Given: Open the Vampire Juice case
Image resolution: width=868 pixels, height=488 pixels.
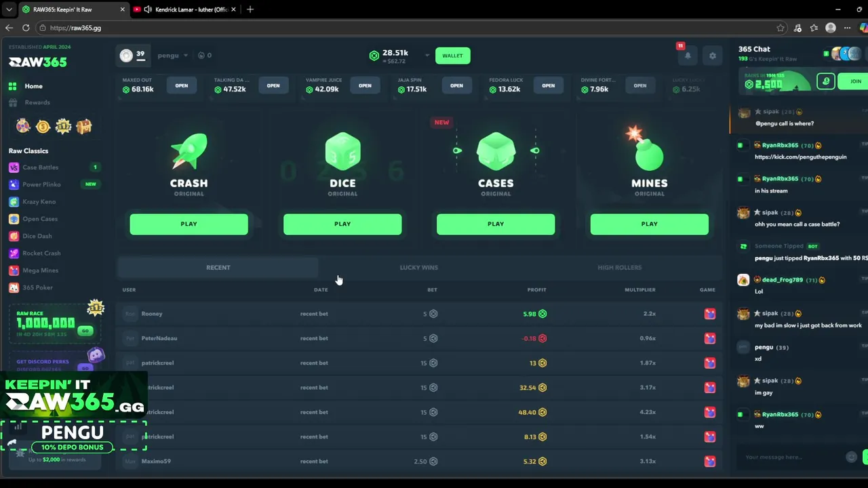Looking at the screenshot, I should coord(365,85).
